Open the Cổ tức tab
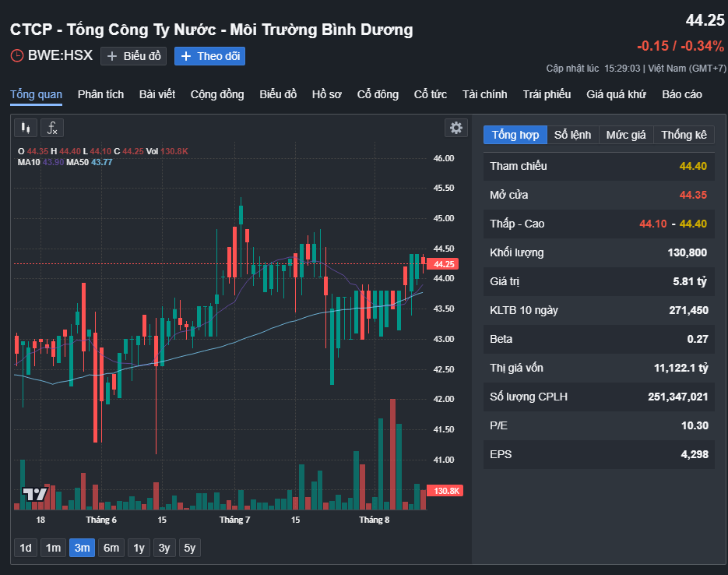 430,95
